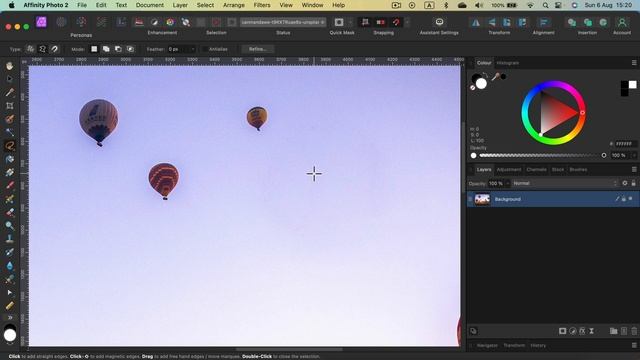
Task: Open the Feather value dropdown
Action: pos(193,49)
